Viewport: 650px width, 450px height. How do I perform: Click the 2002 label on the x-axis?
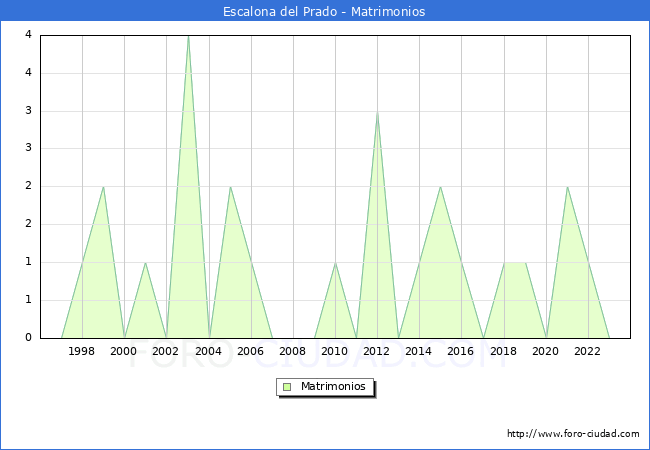coord(166,351)
